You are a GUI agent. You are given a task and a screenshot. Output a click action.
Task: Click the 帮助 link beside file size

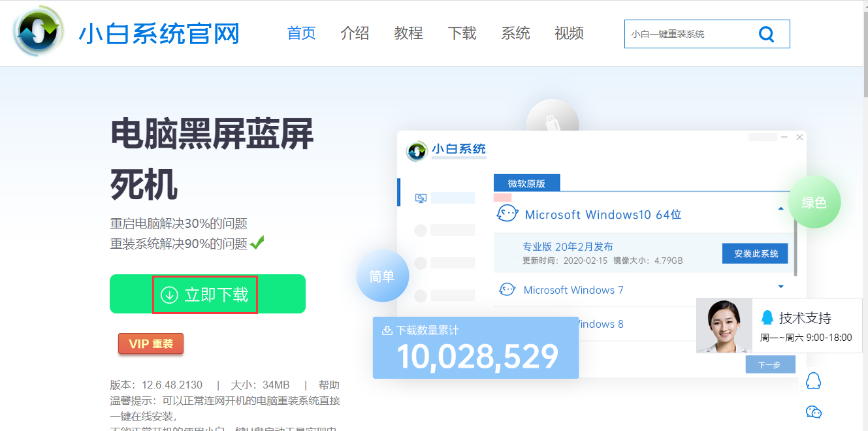pyautogui.click(x=329, y=385)
